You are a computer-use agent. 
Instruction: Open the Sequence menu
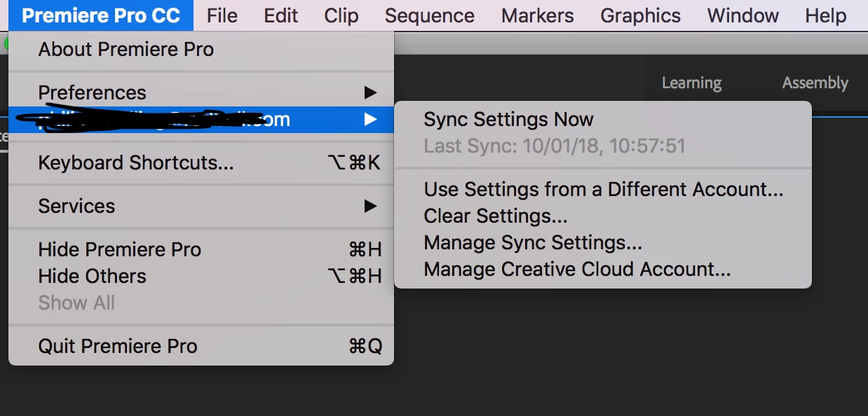[430, 15]
